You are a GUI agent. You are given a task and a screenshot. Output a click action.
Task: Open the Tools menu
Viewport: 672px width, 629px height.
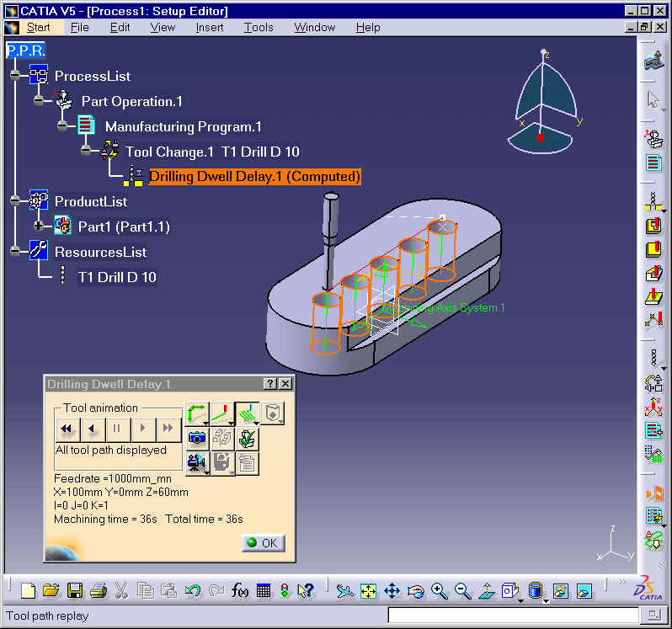coord(259,28)
